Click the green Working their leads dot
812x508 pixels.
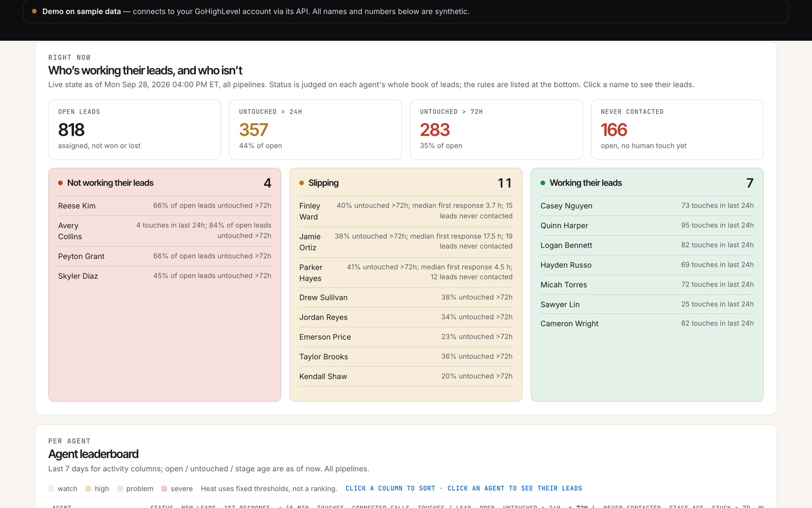pos(543,183)
